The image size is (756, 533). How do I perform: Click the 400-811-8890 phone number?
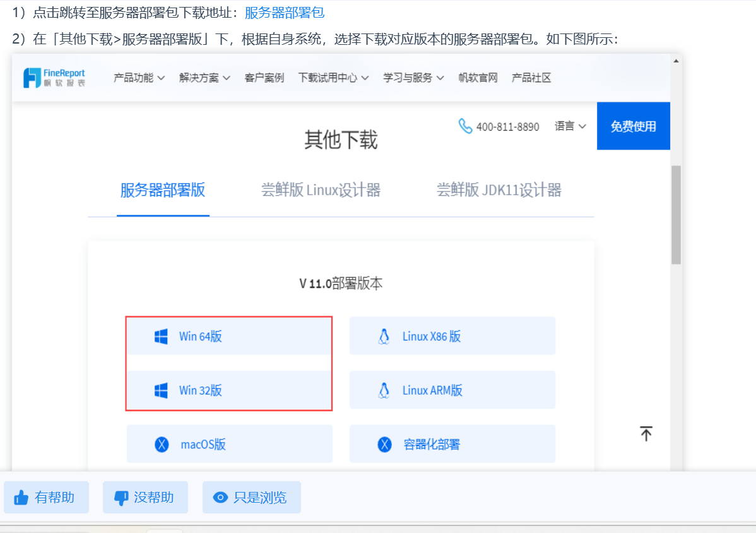pyautogui.click(x=508, y=127)
